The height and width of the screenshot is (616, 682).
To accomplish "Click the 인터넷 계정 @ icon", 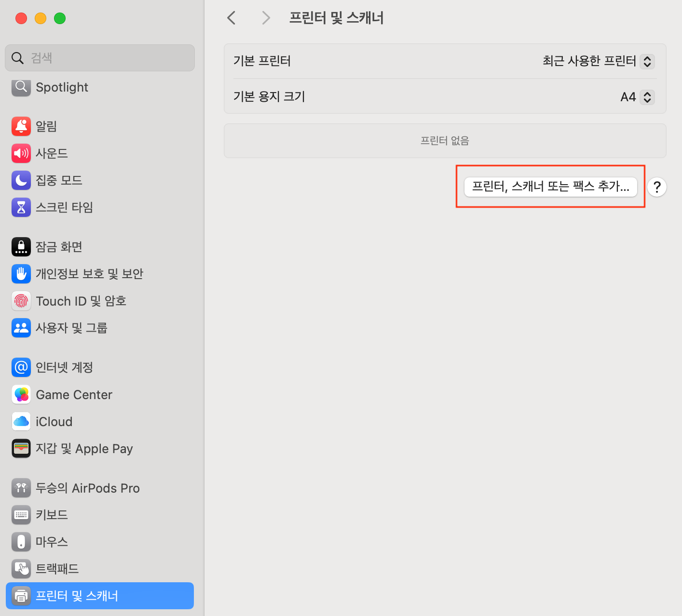I will pos(21,367).
